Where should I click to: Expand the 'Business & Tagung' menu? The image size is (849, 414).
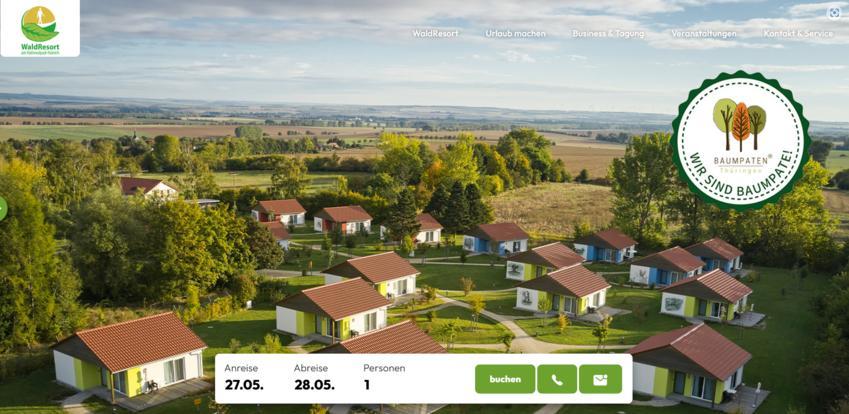point(608,34)
